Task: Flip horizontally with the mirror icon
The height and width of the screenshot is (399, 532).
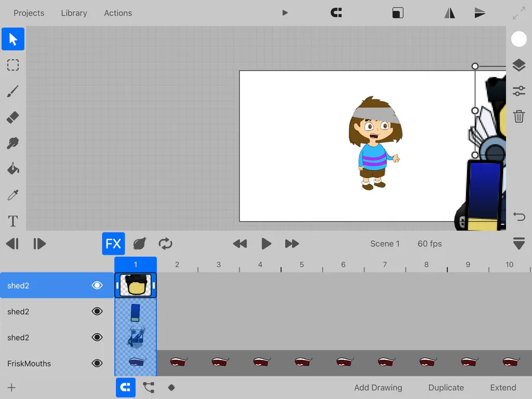Action: pyautogui.click(x=450, y=13)
